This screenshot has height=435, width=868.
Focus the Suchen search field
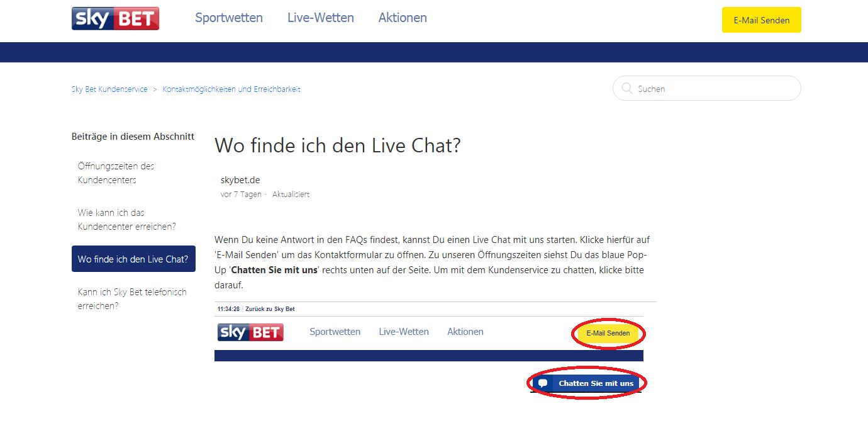707,89
